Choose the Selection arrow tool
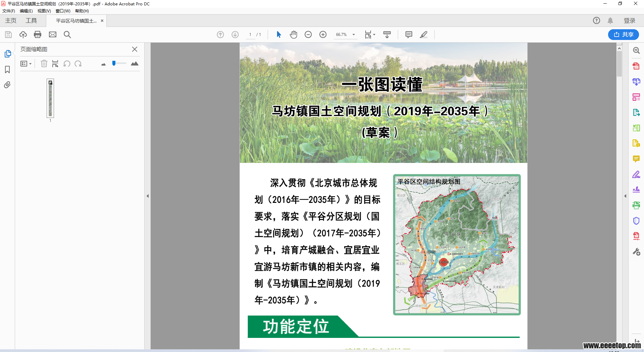 279,35
